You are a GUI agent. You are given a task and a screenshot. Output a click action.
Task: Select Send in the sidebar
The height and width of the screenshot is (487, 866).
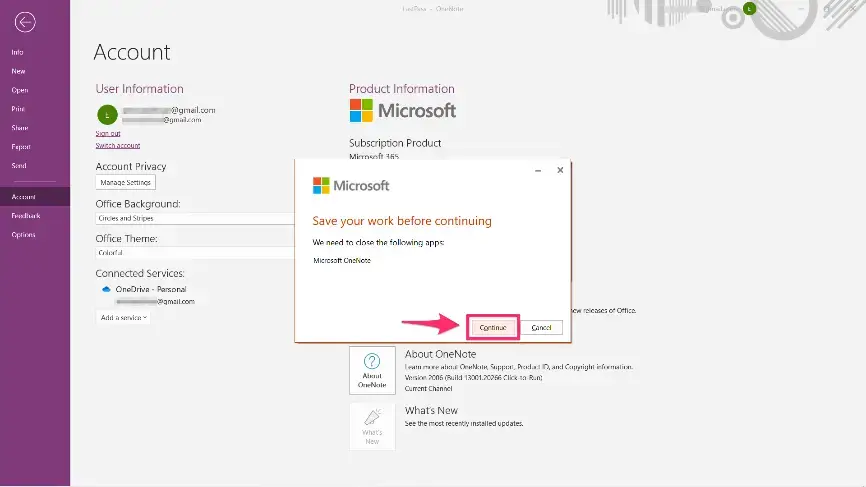[19, 166]
